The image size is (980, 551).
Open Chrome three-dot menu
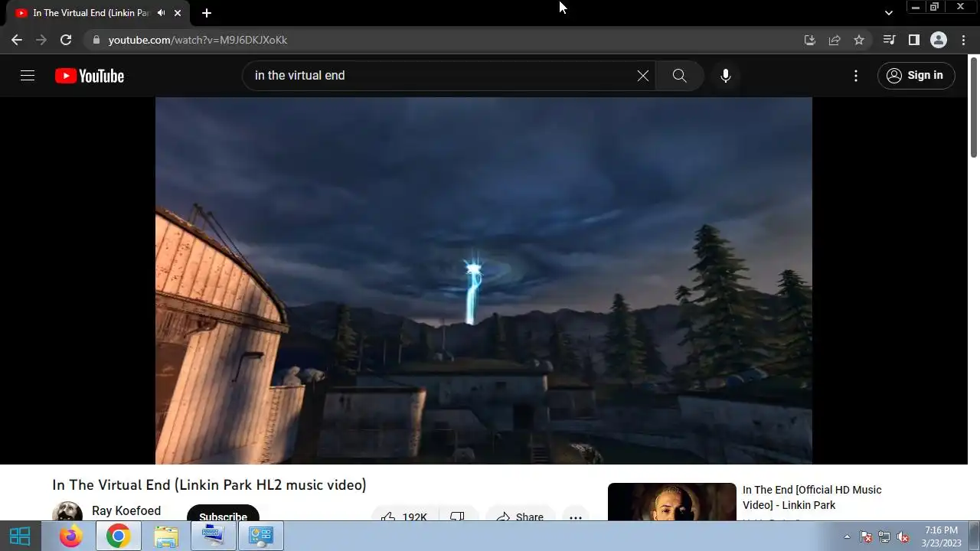click(963, 40)
